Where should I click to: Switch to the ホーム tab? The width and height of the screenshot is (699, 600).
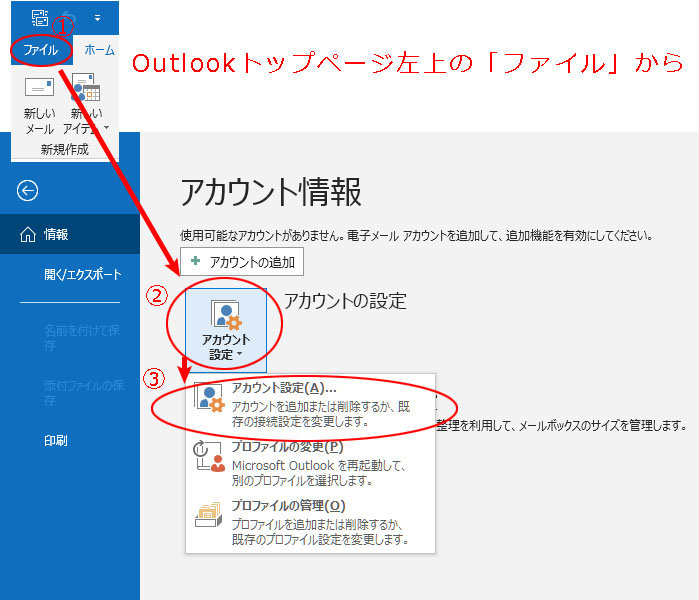click(x=99, y=50)
